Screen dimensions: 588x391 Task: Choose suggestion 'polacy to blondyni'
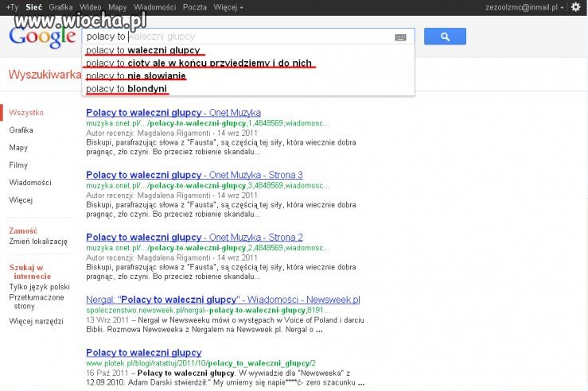(248, 89)
